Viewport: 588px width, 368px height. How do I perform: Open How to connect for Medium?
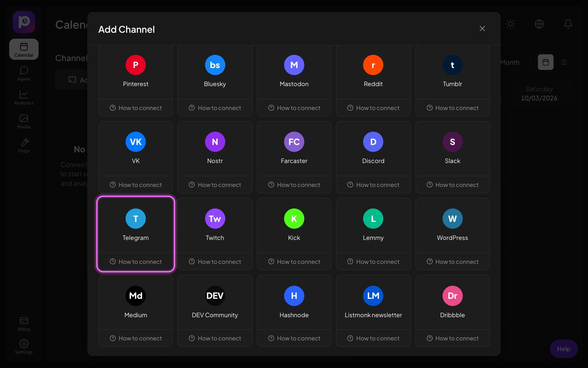136,338
